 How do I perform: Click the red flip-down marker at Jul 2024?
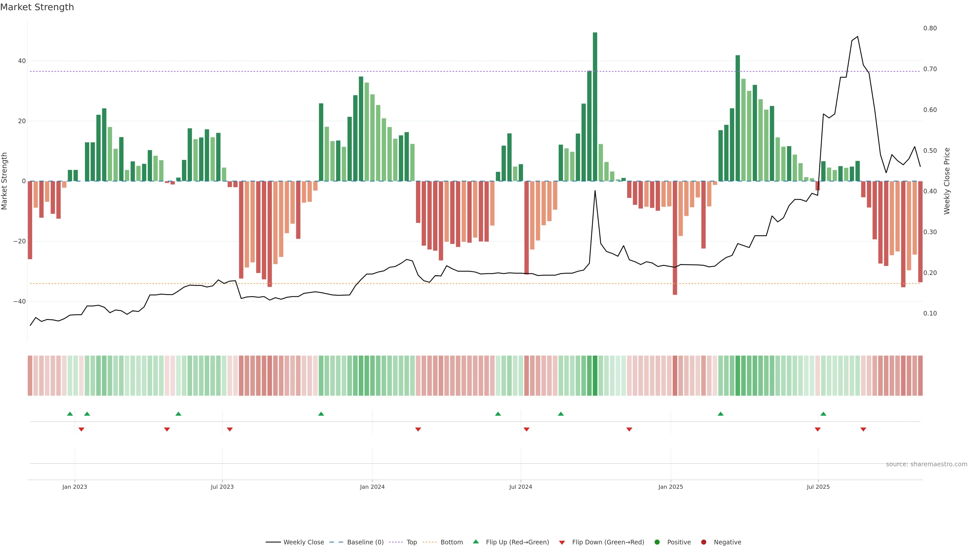pos(526,429)
